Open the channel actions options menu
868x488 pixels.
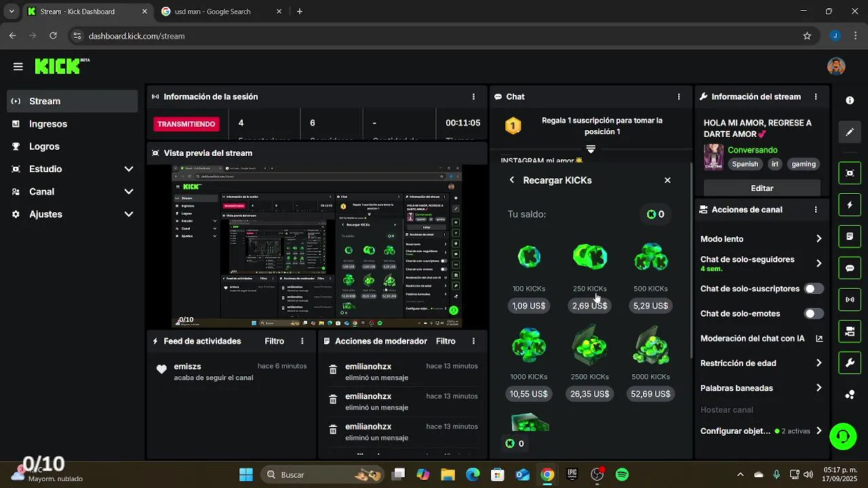tap(816, 210)
